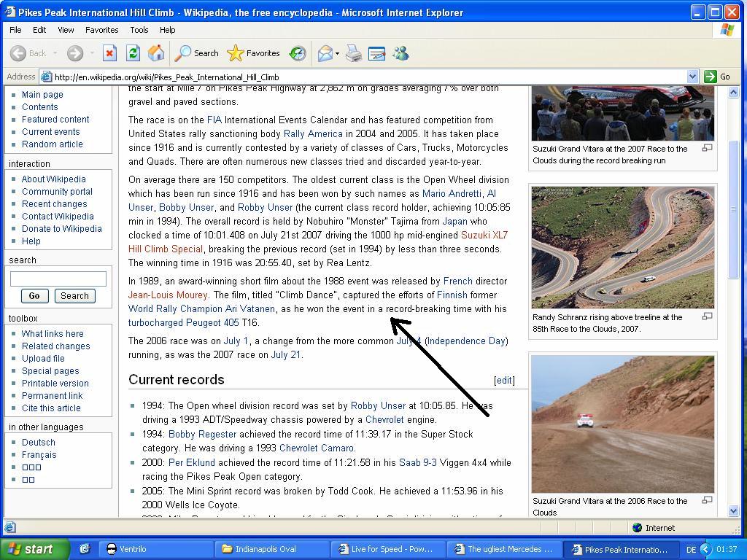The height and width of the screenshot is (560, 747).
Task: Click the Refresh page icon
Action: click(x=133, y=53)
